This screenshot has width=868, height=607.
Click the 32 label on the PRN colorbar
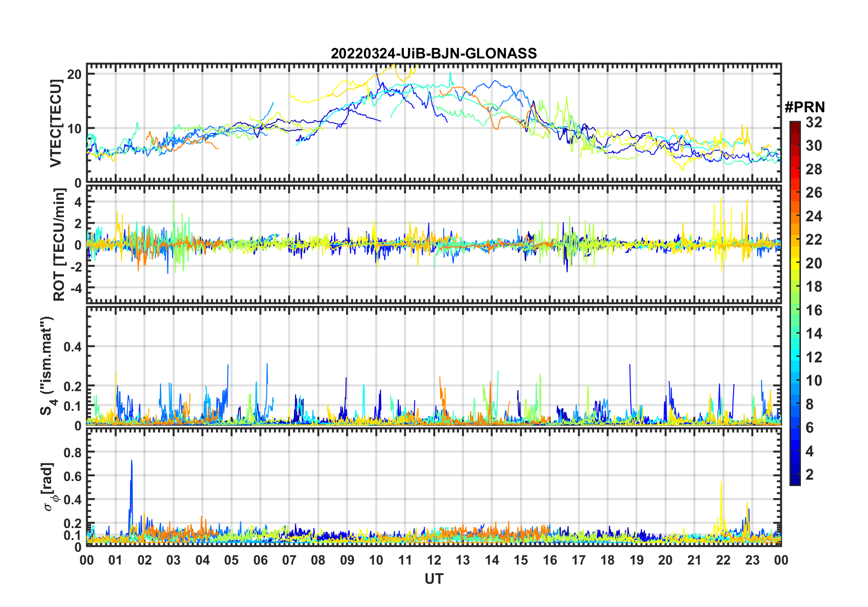(814, 122)
